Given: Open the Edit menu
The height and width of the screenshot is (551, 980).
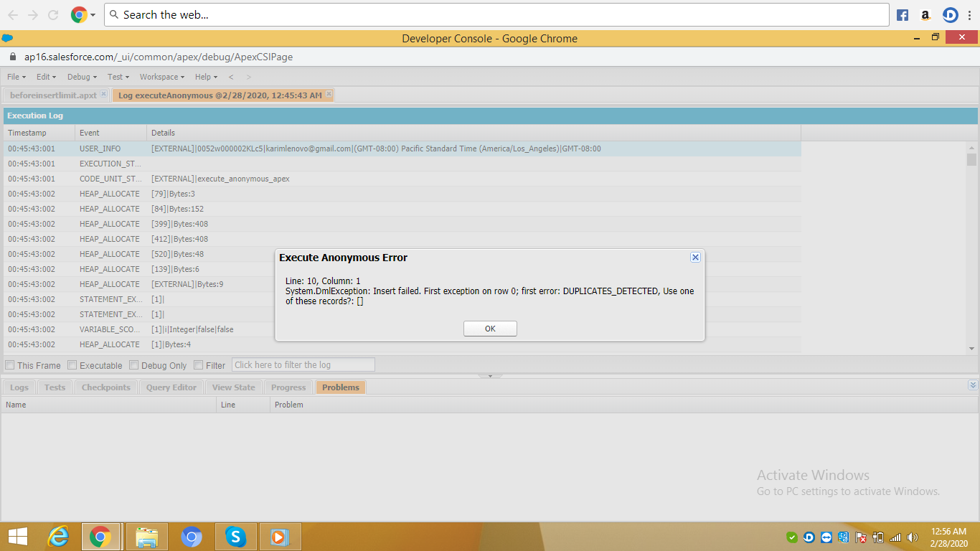Looking at the screenshot, I should 47,77.
